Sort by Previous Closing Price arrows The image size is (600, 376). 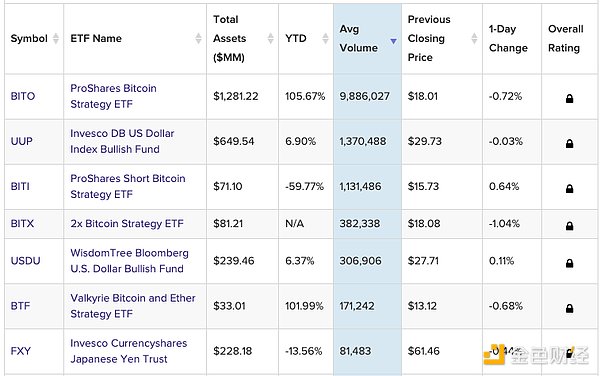pos(474,38)
